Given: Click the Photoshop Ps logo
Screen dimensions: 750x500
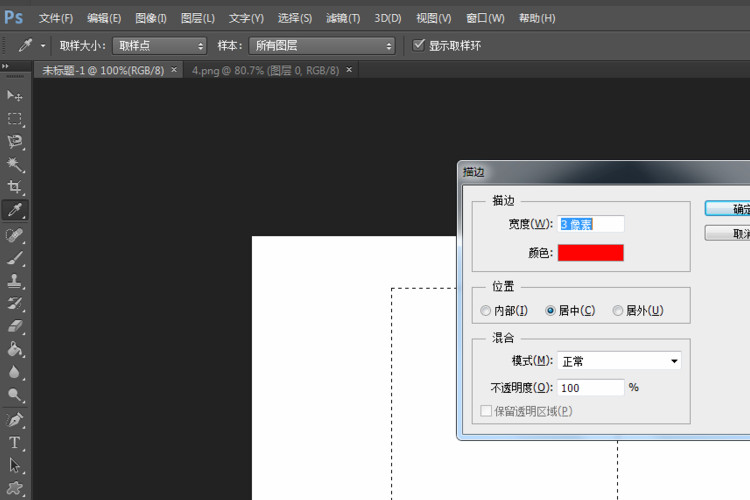Looking at the screenshot, I should (x=13, y=18).
